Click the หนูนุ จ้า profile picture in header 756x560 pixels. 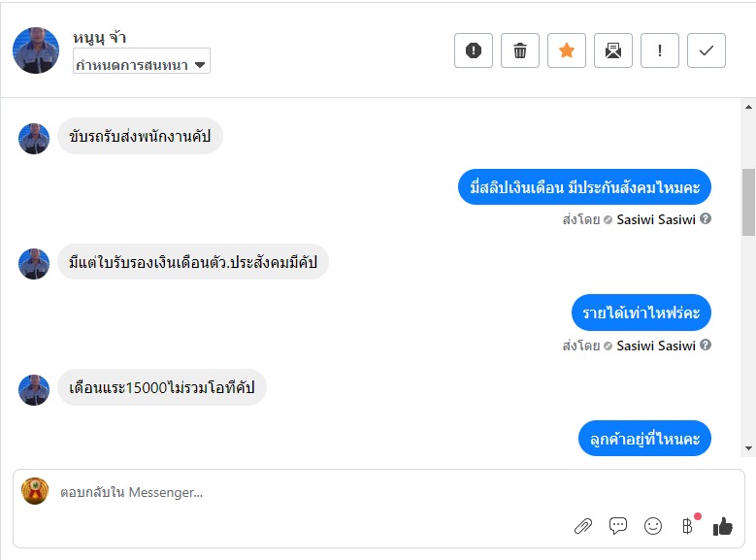point(36,50)
